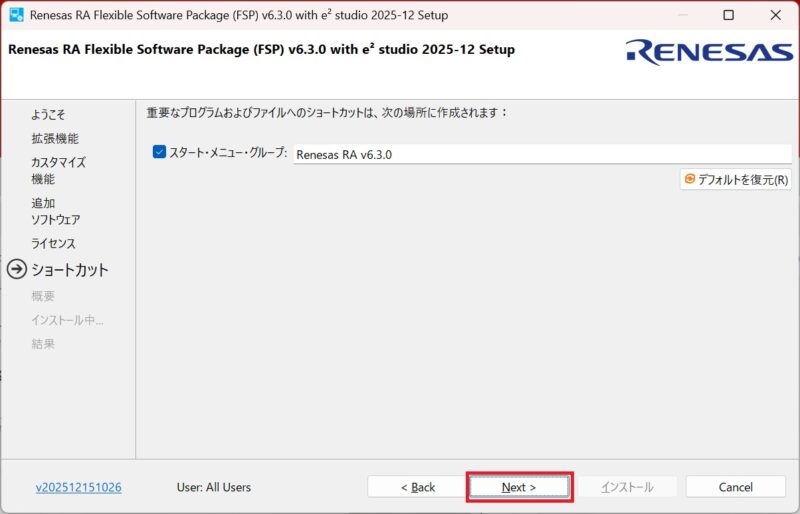Screen dimensions: 800x514
Task: Click the arrow icon beside ショートカット step
Action: pyautogui.click(x=17, y=269)
